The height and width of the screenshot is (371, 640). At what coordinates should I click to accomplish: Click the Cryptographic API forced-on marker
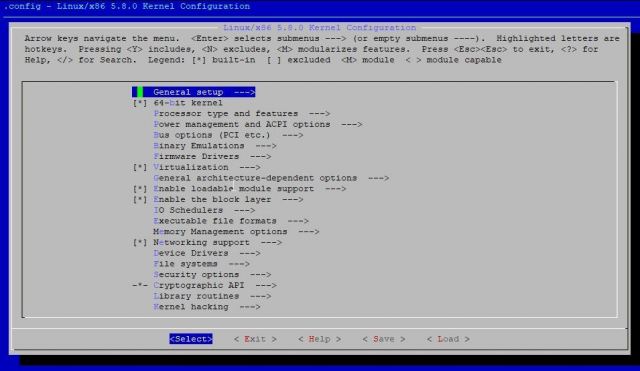click(140, 285)
